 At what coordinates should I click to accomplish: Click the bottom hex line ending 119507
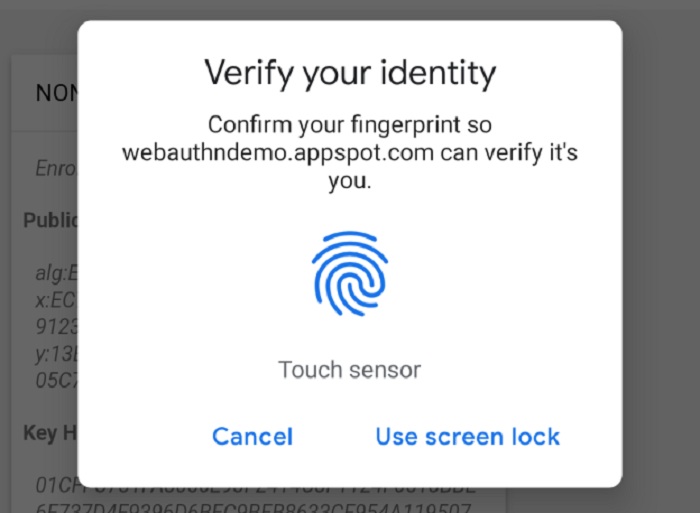coord(253,508)
